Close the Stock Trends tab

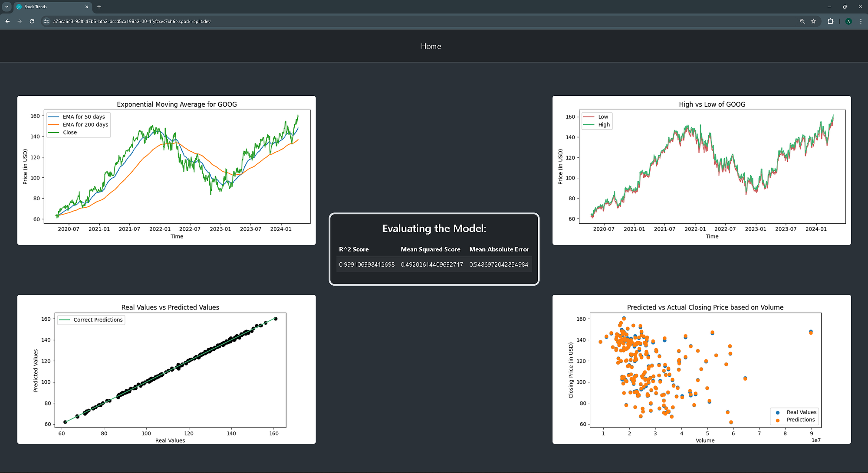(87, 7)
